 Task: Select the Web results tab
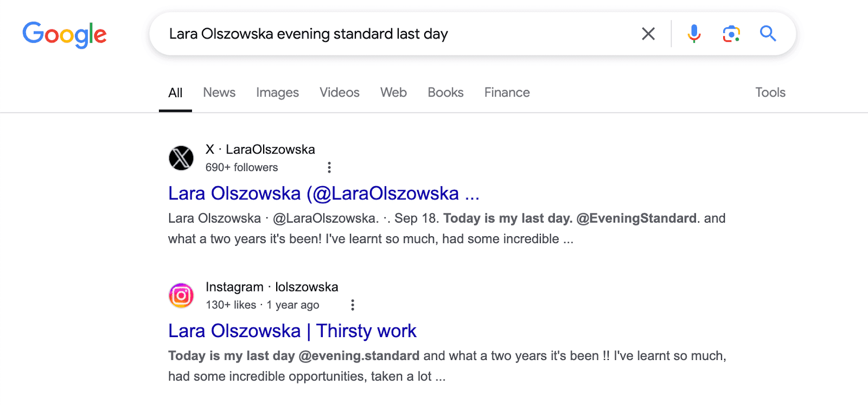393,92
